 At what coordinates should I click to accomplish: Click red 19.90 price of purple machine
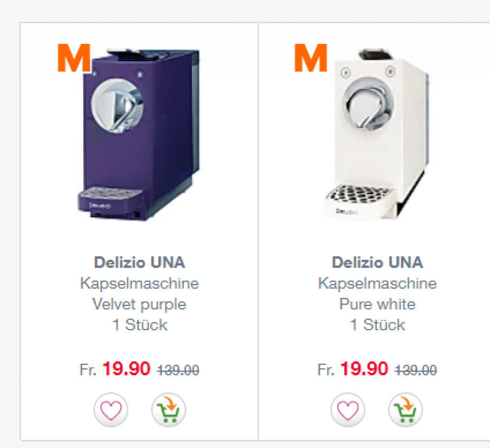coord(126,369)
